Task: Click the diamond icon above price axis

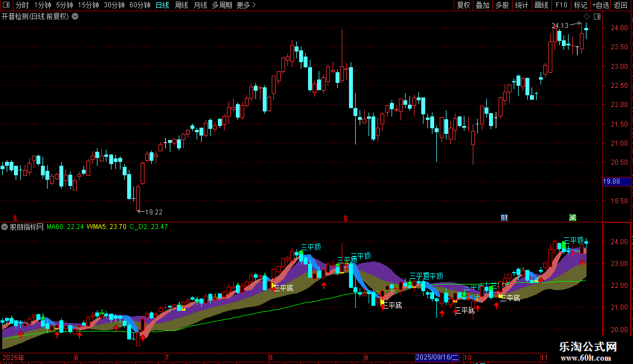Action: (x=587, y=17)
